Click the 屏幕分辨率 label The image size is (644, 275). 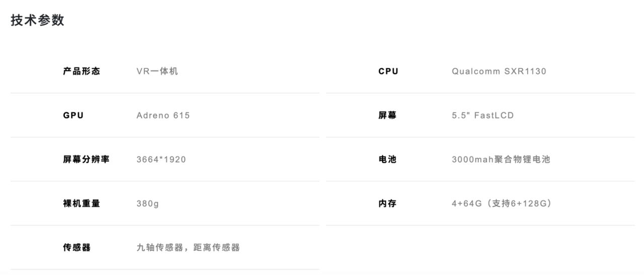[86, 159]
